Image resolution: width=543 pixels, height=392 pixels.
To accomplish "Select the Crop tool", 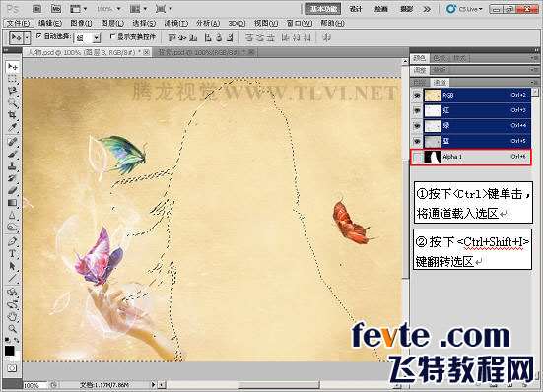I will click(x=13, y=115).
